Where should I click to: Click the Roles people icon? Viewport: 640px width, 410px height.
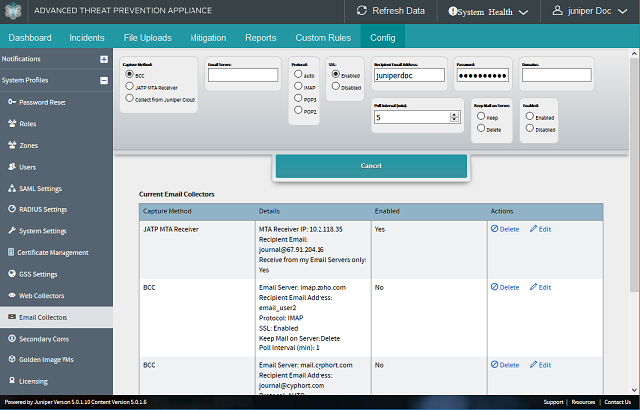click(x=11, y=124)
